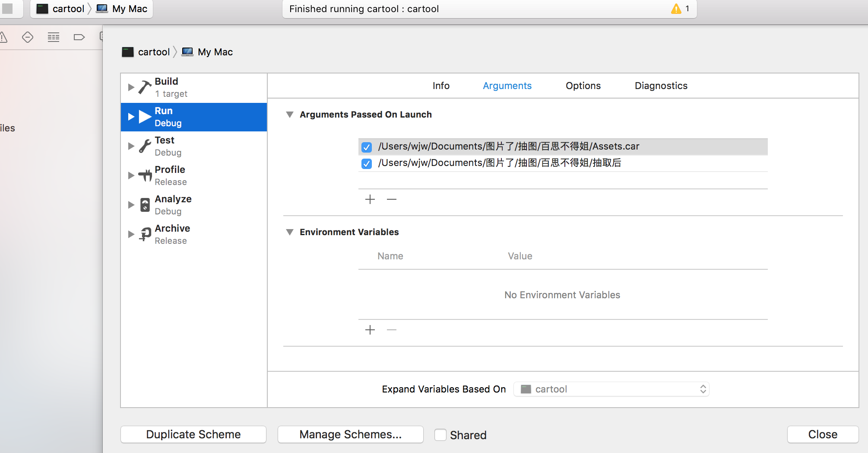This screenshot has height=453, width=868.
Task: Select the Assets.car argument path text
Action: point(509,147)
